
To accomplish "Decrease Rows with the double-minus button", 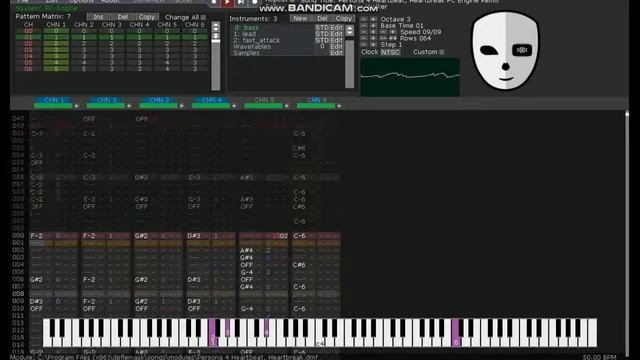I will (383, 38).
